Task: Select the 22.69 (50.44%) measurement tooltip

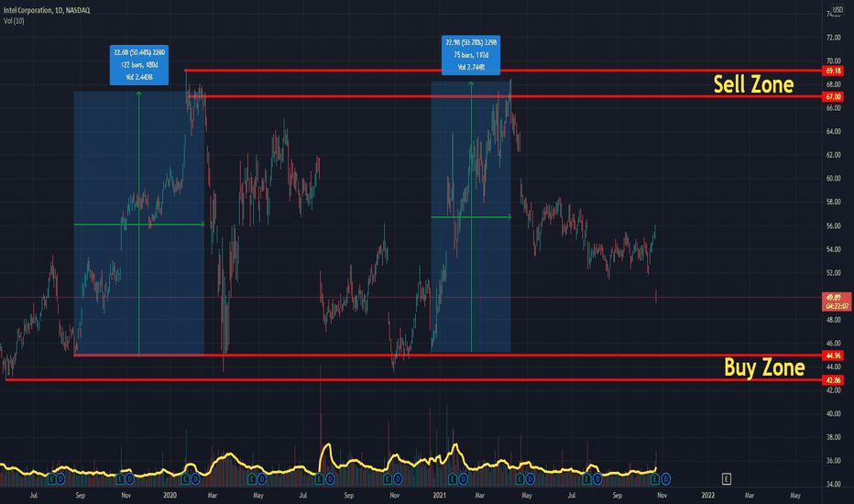Action: [139, 65]
